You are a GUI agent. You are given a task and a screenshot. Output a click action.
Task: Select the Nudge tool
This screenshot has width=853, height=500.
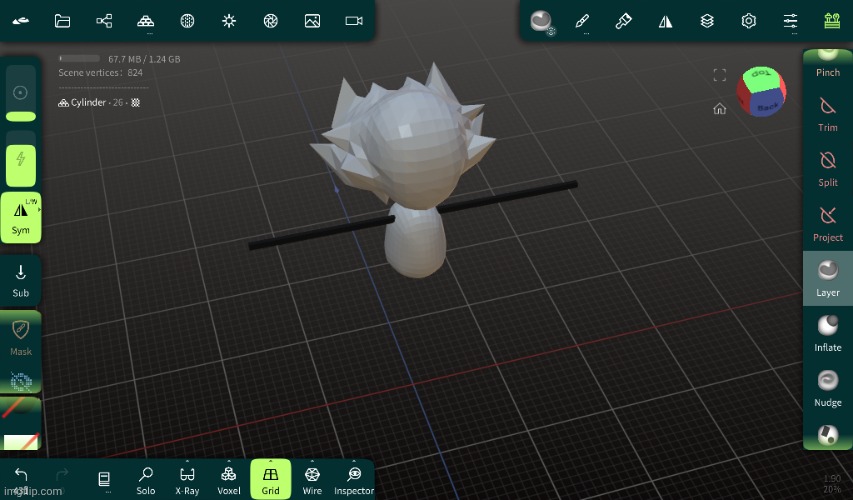click(x=827, y=389)
